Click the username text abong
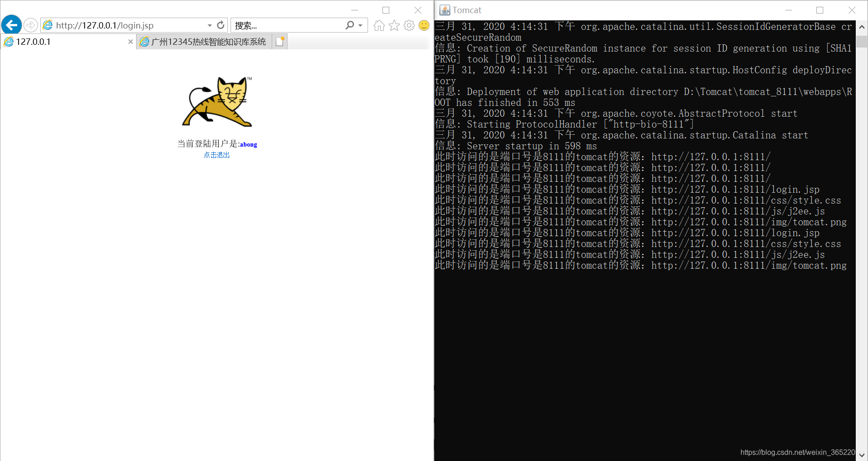 [249, 145]
